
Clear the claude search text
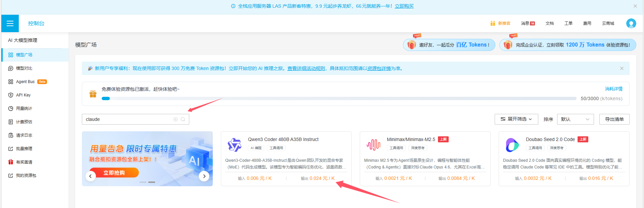175,119
